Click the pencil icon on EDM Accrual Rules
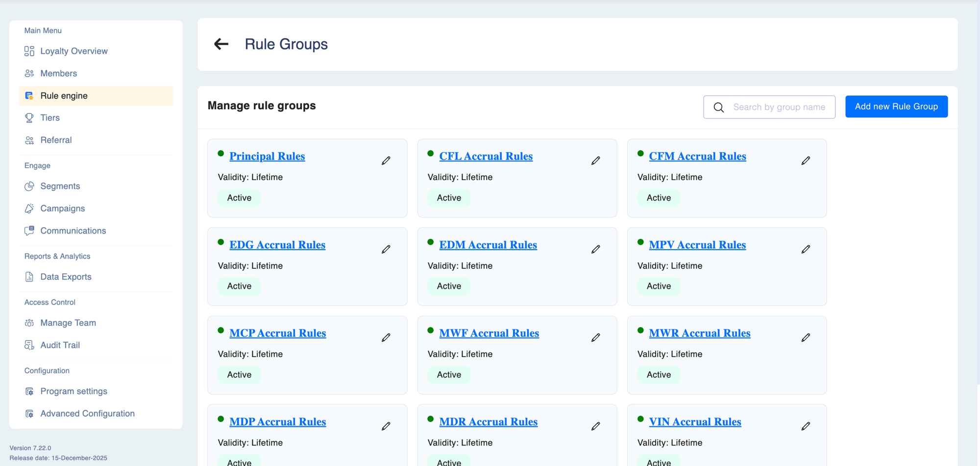Image resolution: width=980 pixels, height=466 pixels. (x=596, y=249)
